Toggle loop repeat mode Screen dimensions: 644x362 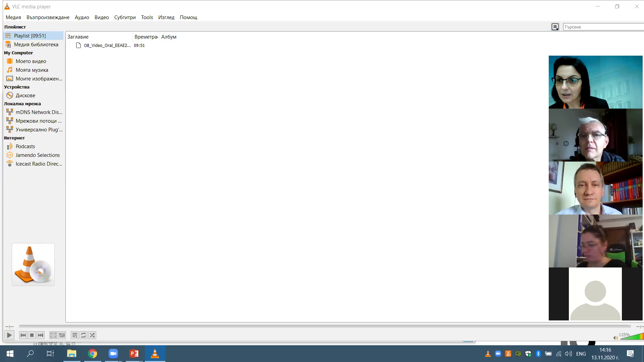[x=84, y=335]
